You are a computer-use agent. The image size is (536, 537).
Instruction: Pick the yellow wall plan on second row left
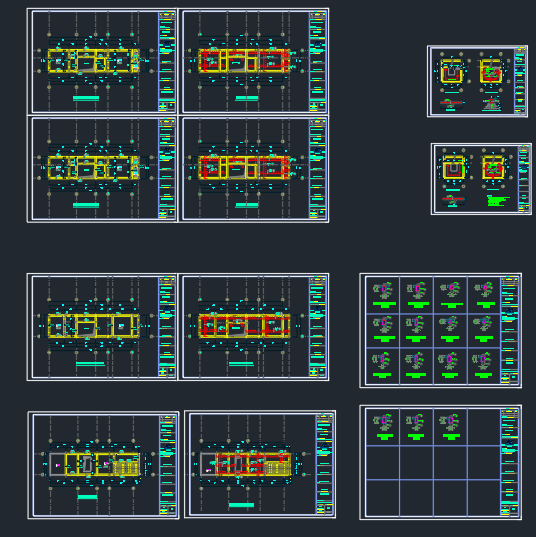click(94, 167)
